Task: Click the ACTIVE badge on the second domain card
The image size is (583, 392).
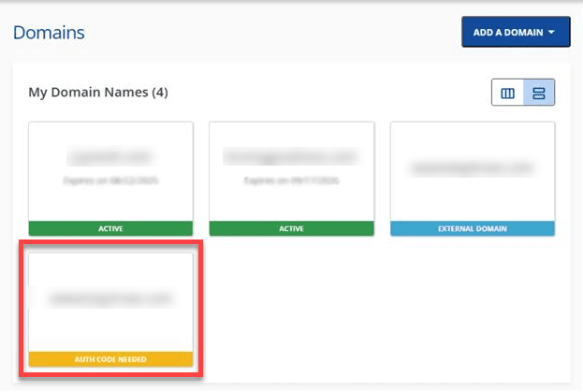Action: [291, 228]
